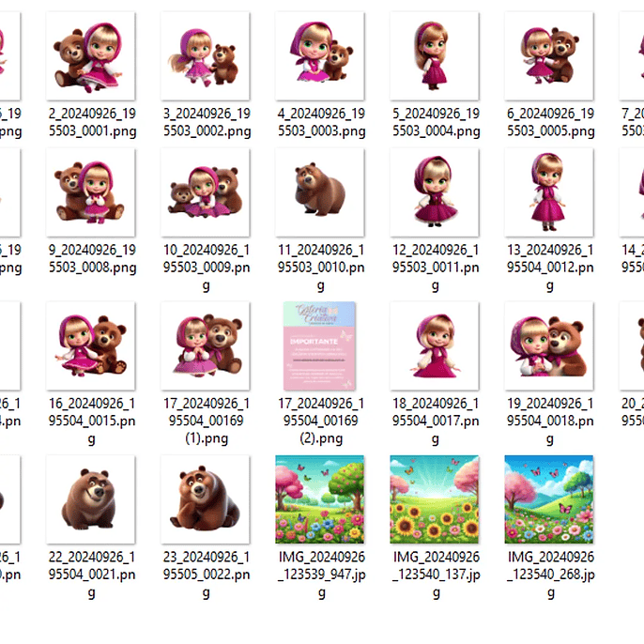Screen dimensions: 644x644
Task: Click thumbnail 12_20240926_195503_0011.png
Action: click(x=434, y=192)
